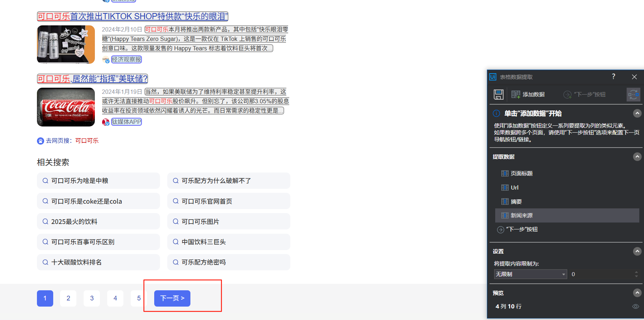Select the Url column item
The height and width of the screenshot is (320, 644).
point(567,187)
